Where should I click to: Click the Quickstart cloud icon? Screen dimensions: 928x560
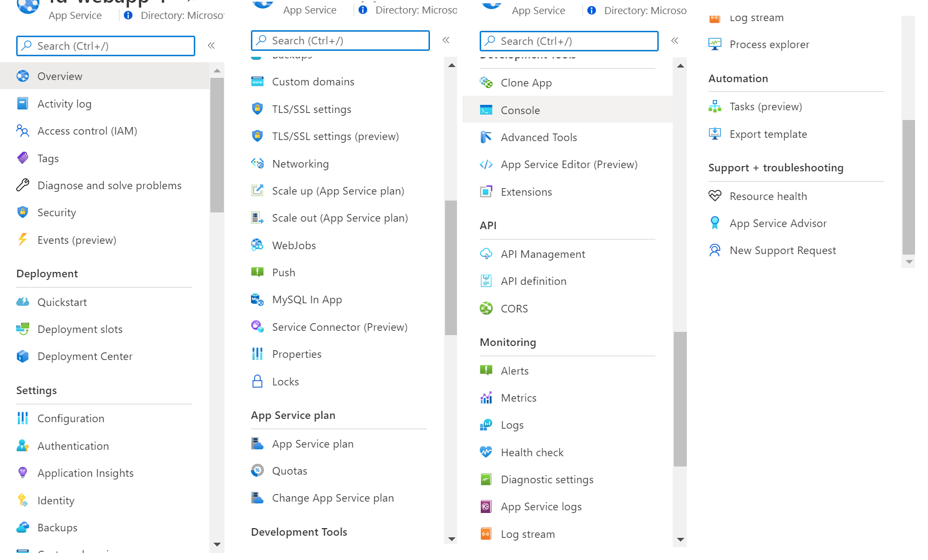coord(23,302)
